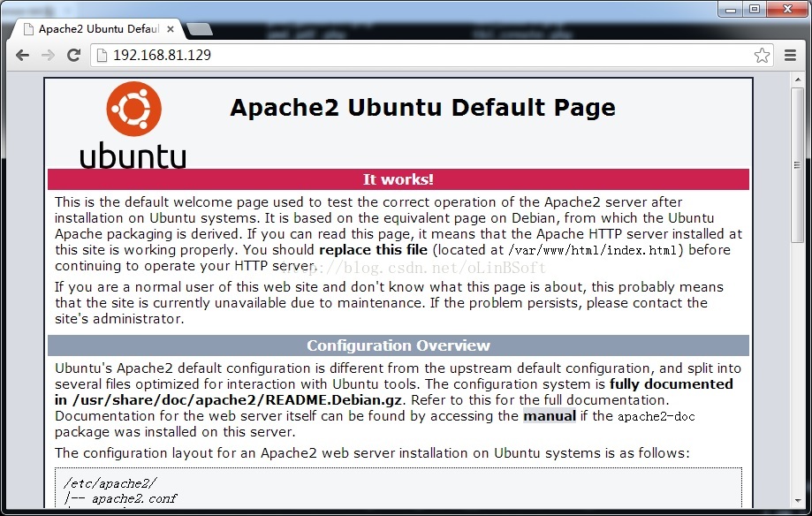Click the 'fully documented' bold text

point(672,383)
